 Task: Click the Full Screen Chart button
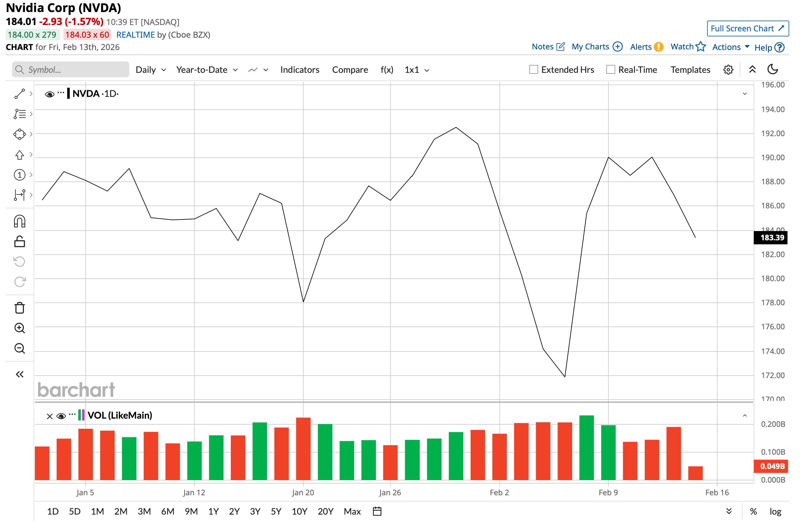(x=747, y=28)
